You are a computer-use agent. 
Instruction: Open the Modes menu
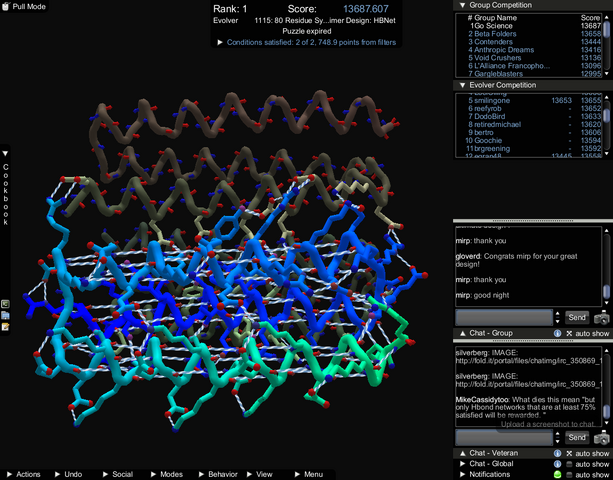[167, 474]
